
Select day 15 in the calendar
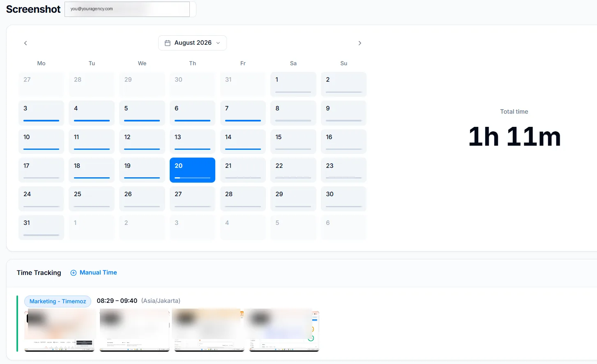click(x=293, y=142)
